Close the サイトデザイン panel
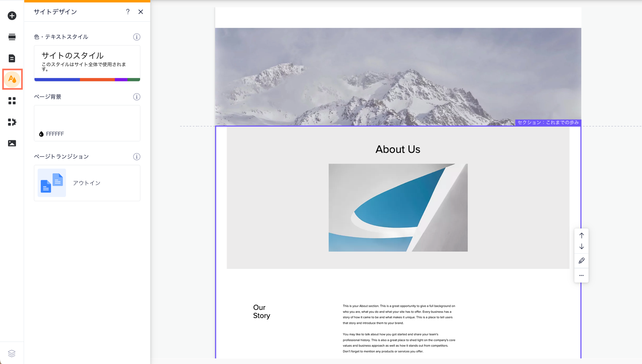 pyautogui.click(x=141, y=12)
